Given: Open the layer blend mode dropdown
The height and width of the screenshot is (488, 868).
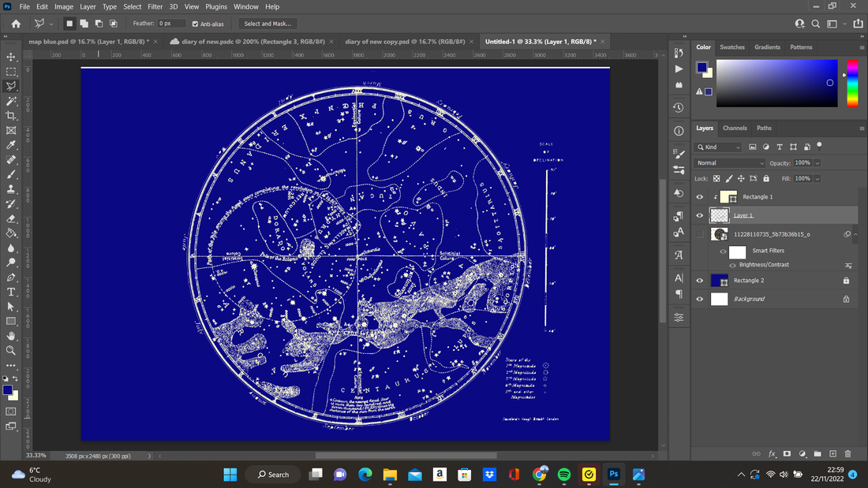Looking at the screenshot, I should (730, 163).
